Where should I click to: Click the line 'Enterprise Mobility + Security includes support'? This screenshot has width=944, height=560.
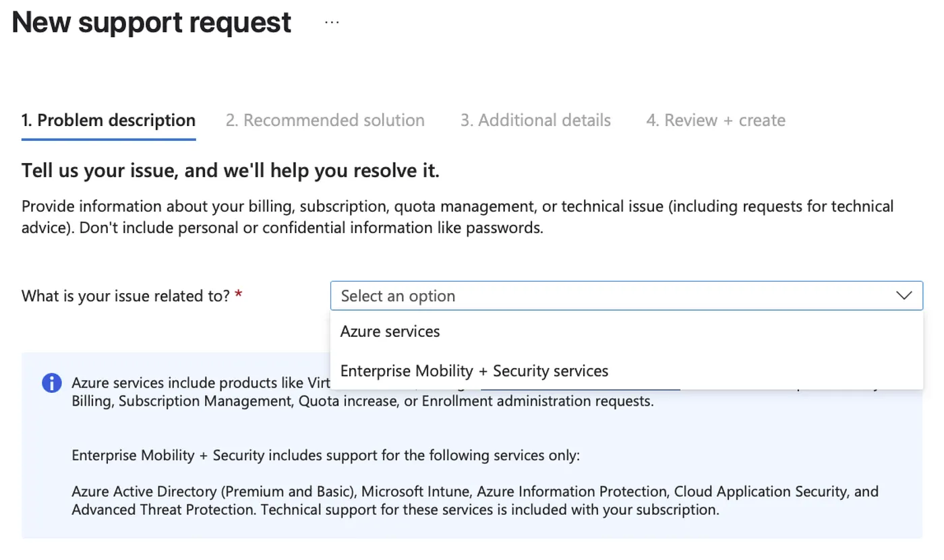326,456
